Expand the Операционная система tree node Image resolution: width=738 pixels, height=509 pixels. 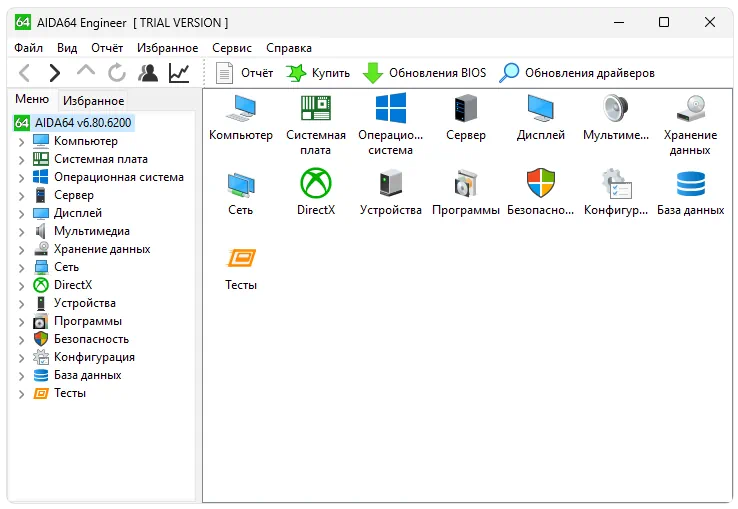[21, 178]
